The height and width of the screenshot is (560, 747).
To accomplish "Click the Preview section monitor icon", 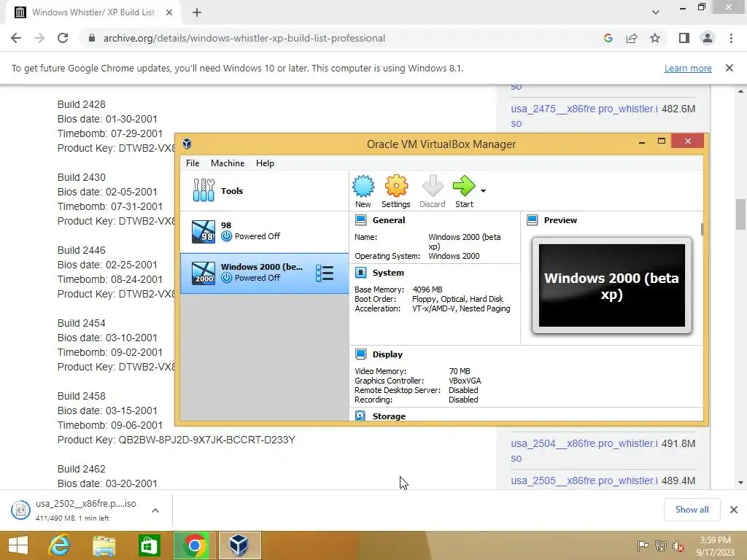I will pos(532,220).
